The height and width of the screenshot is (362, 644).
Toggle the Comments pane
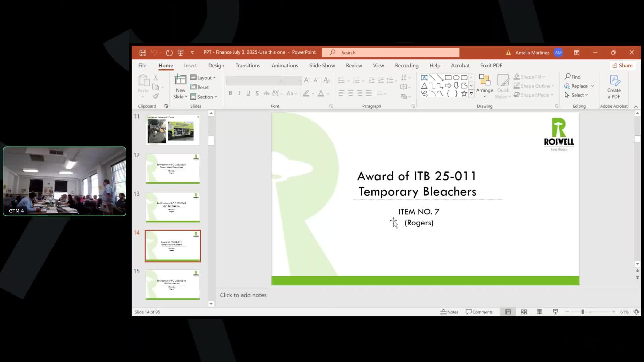pyautogui.click(x=479, y=312)
